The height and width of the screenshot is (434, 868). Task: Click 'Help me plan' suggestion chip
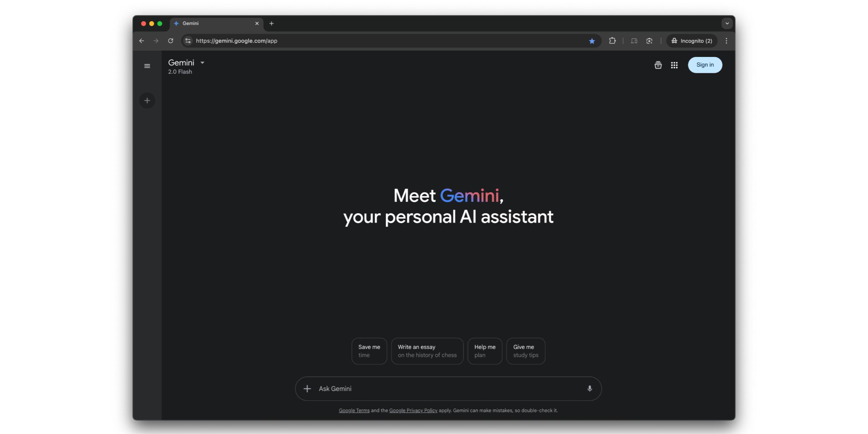[x=484, y=351]
